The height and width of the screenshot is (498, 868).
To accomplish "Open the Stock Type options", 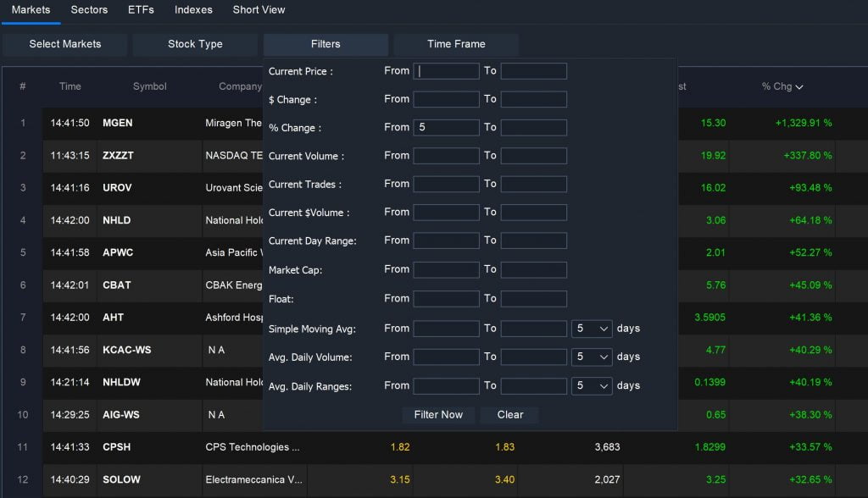I will (195, 44).
